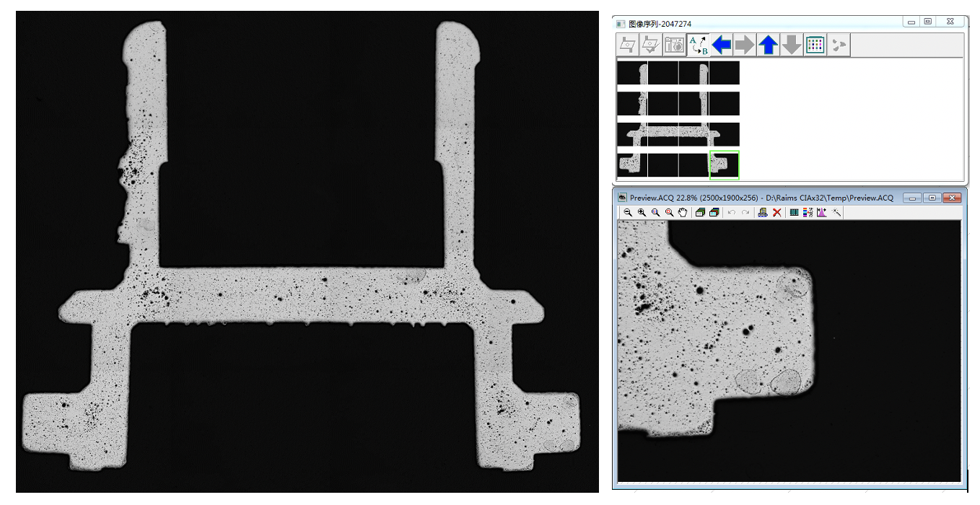Click the blue-lens zoom magnifier icon
The image size is (980, 505).
click(655, 212)
